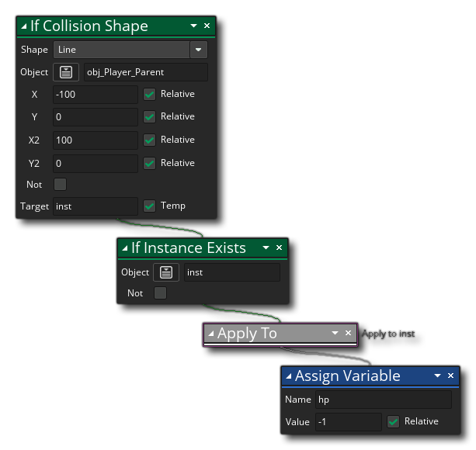Toggle Relative checkbox for X field

click(x=150, y=94)
